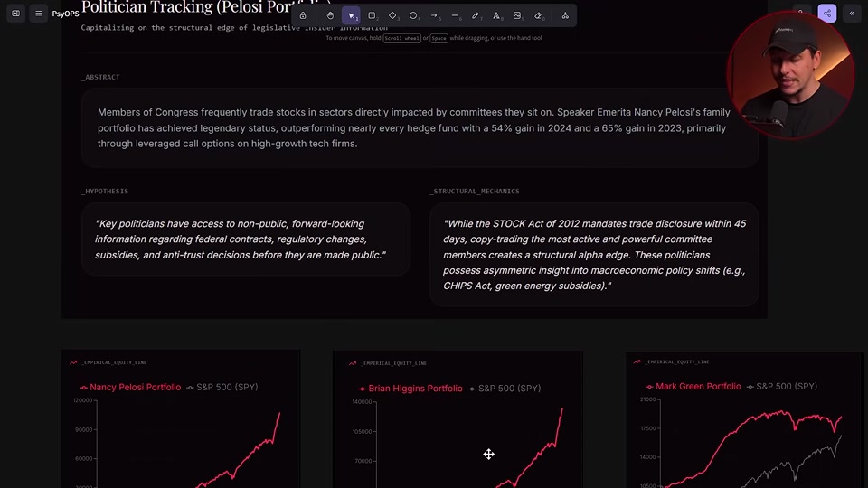The width and height of the screenshot is (868, 488).
Task: Click the _HYPOTHESIS section label
Action: point(105,191)
